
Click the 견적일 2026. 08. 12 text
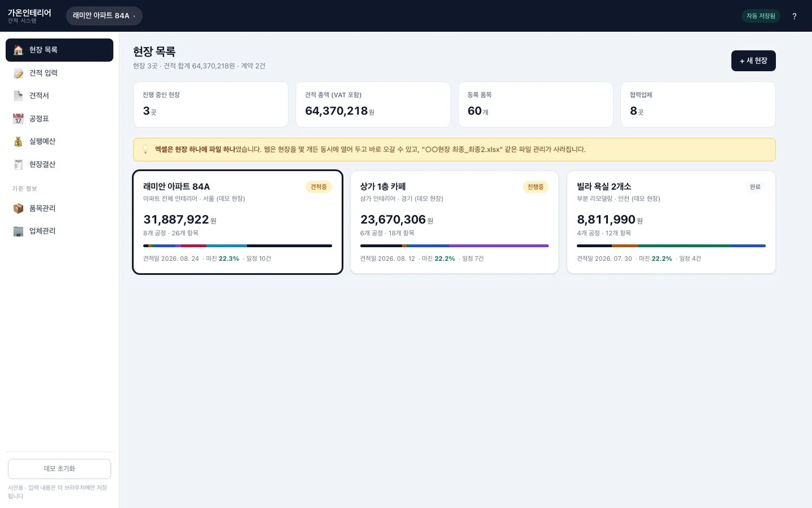point(387,259)
